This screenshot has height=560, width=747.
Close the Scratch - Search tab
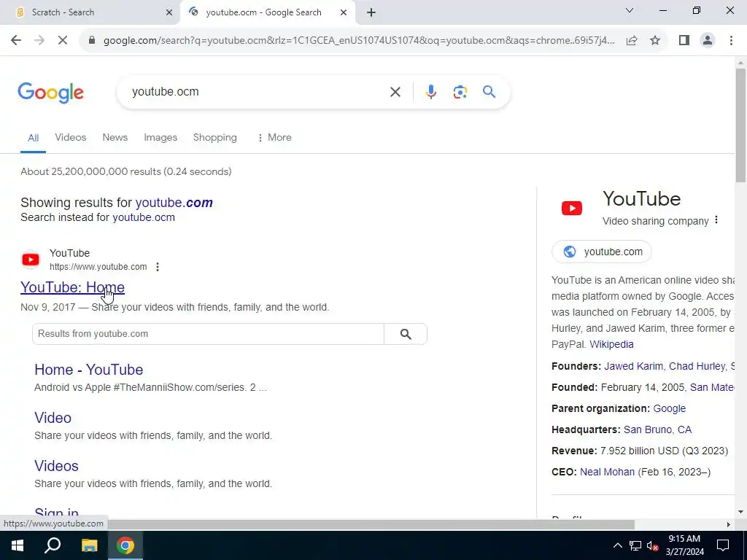click(169, 12)
